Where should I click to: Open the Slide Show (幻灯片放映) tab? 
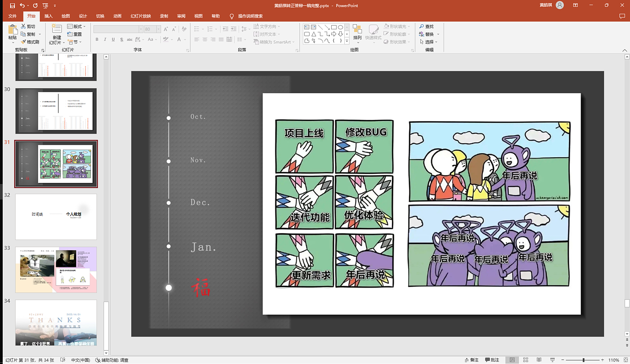coord(140,16)
